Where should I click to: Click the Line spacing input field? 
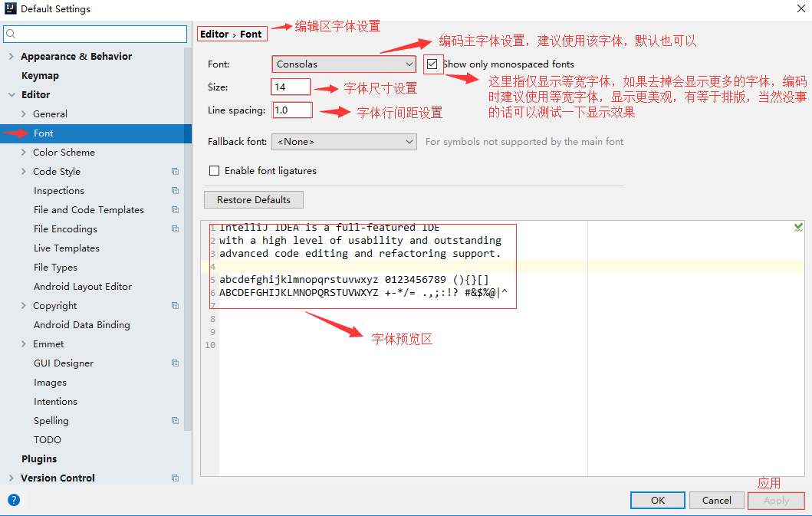point(292,110)
